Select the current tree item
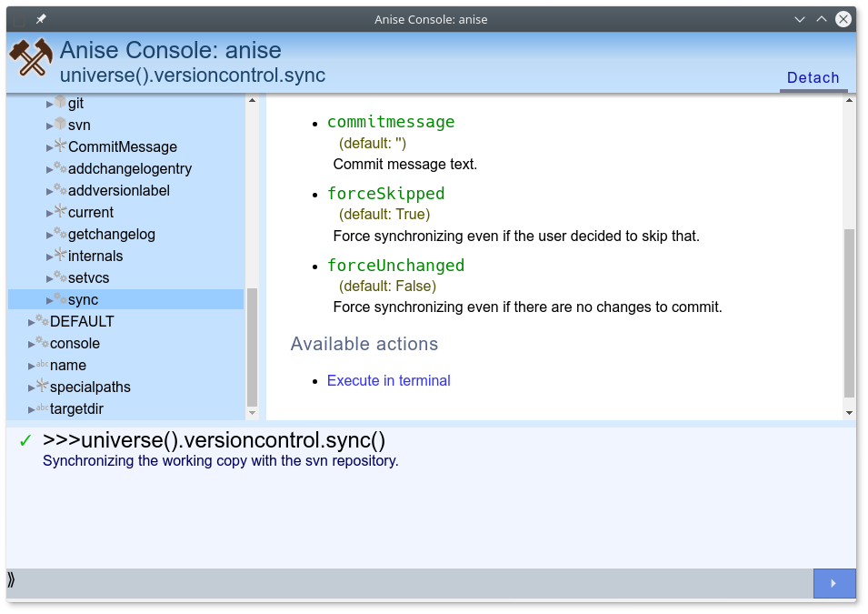The width and height of the screenshot is (868, 614). point(91,212)
